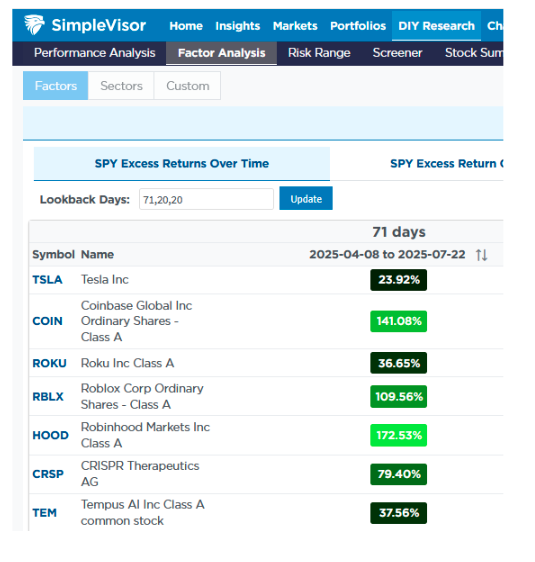Open the ROKU symbol link
This screenshot has width=535, height=562.
(49, 363)
